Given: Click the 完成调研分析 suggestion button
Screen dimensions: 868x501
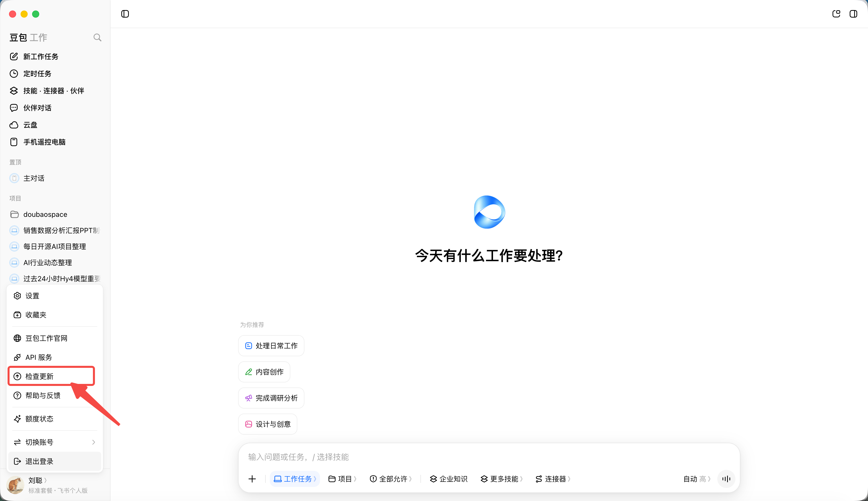Looking at the screenshot, I should pos(271,398).
